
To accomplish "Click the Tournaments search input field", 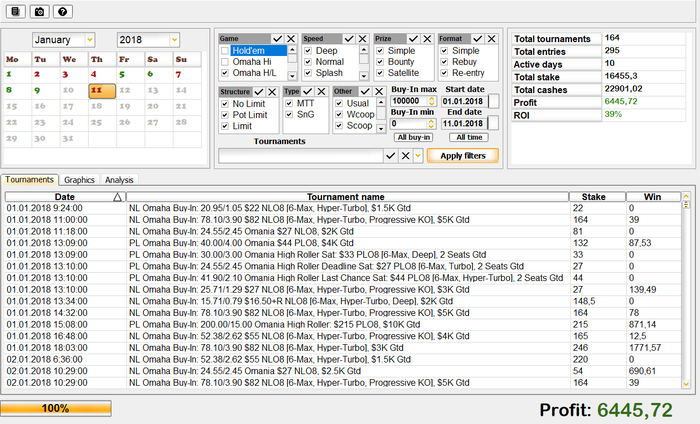I will point(301,156).
